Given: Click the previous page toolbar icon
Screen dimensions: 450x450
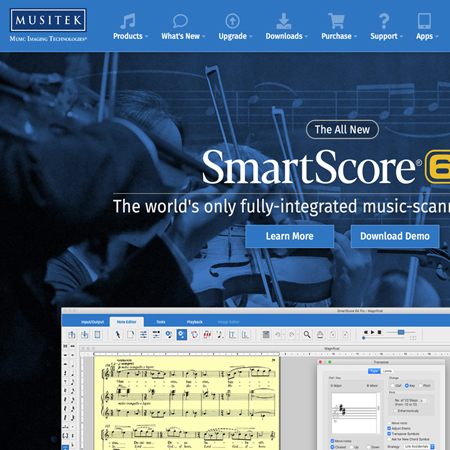Looking at the screenshot, I should point(333,334).
